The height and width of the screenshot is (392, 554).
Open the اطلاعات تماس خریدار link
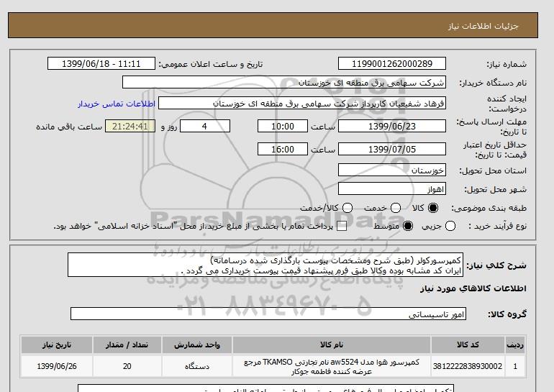click(117, 104)
